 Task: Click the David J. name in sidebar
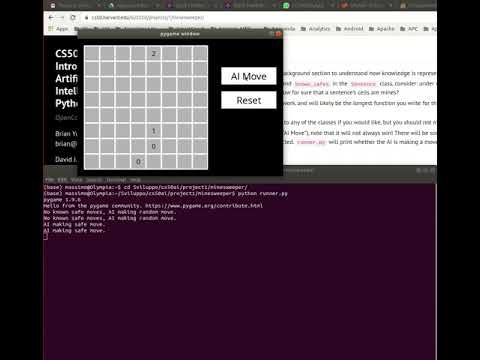pyautogui.click(x=66, y=159)
